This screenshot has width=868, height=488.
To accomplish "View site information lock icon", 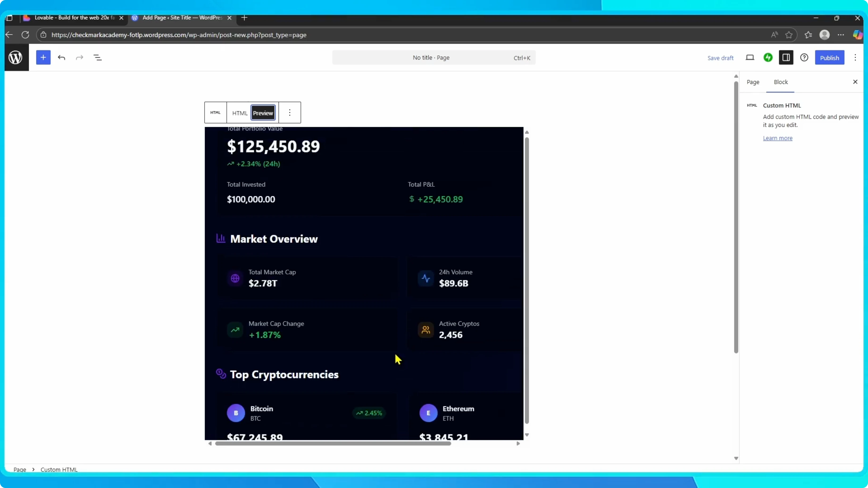I will pyautogui.click(x=43, y=35).
